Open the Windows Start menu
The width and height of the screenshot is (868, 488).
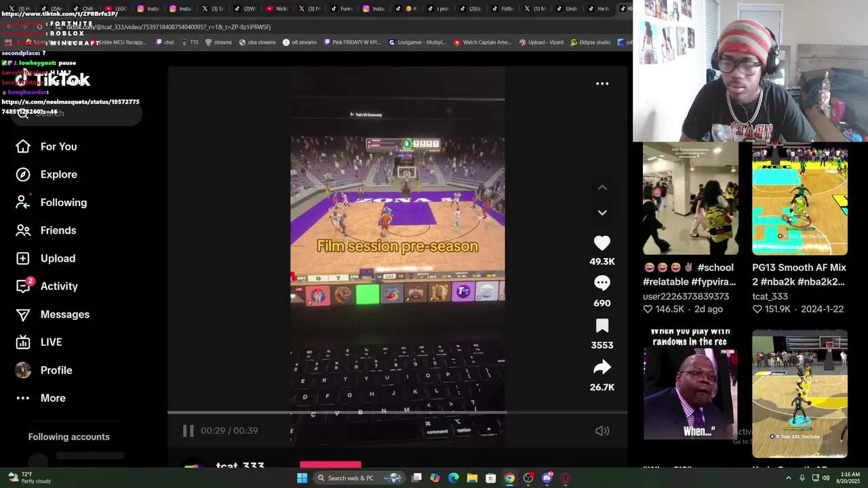click(x=302, y=478)
